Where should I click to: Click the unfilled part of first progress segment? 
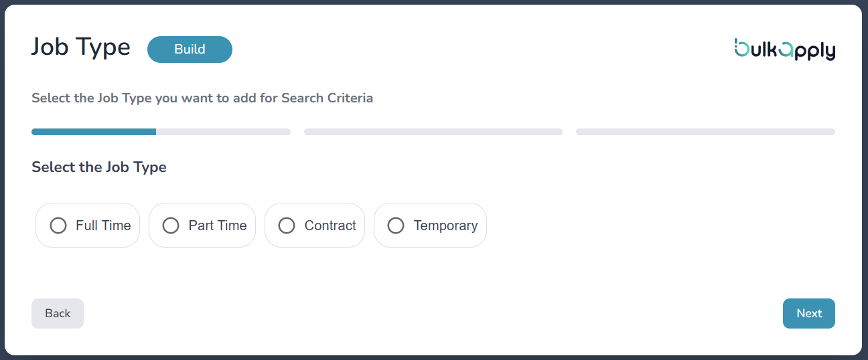(223, 132)
